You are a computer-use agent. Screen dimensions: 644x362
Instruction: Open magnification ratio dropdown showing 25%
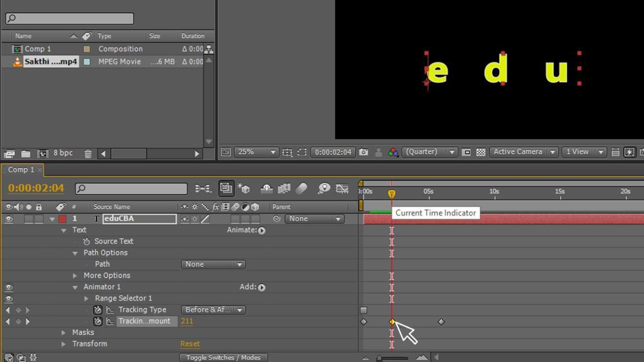pos(256,152)
